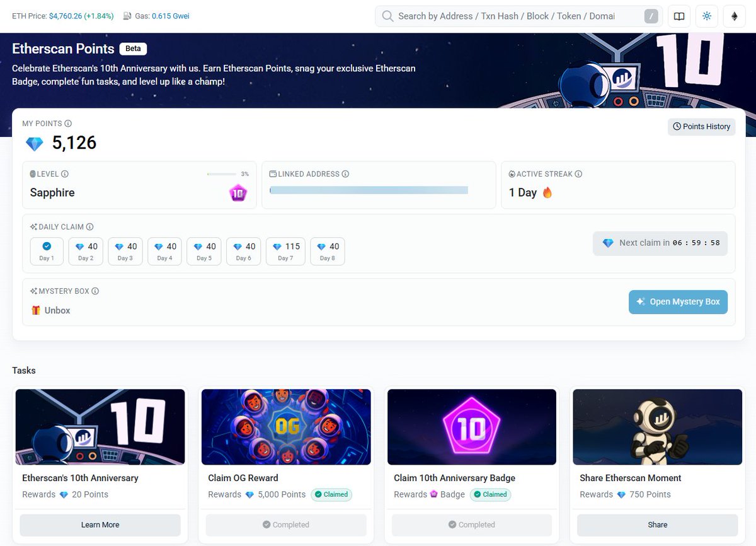Click the Level info icon
The height and width of the screenshot is (546, 756).
(x=65, y=174)
